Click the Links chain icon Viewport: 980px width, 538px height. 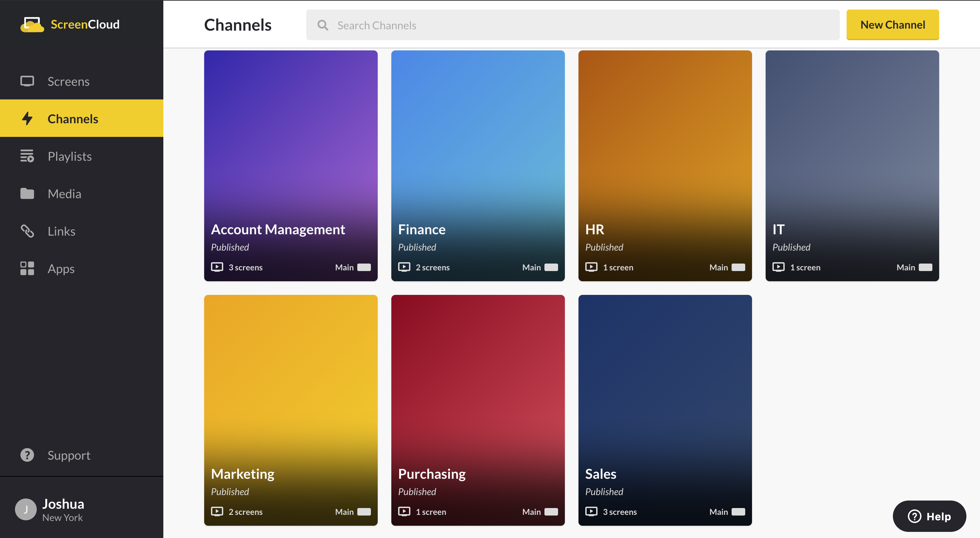pyautogui.click(x=27, y=231)
